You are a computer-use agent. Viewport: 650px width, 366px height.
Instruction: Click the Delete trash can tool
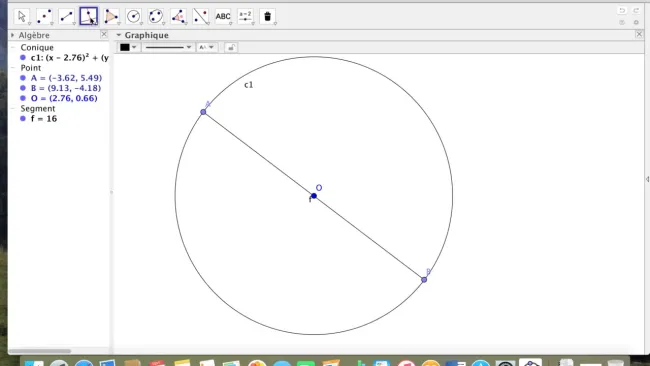point(268,17)
